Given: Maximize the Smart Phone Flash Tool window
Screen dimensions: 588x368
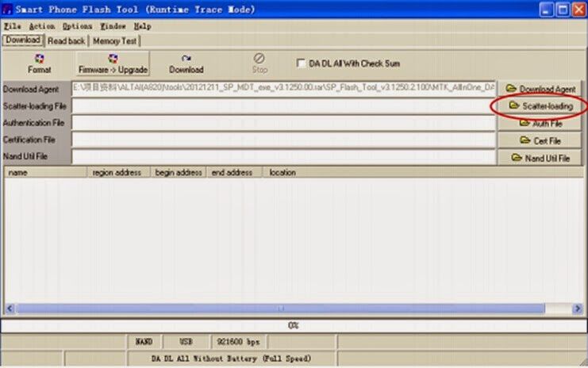Looking at the screenshot, I should coord(563,10).
